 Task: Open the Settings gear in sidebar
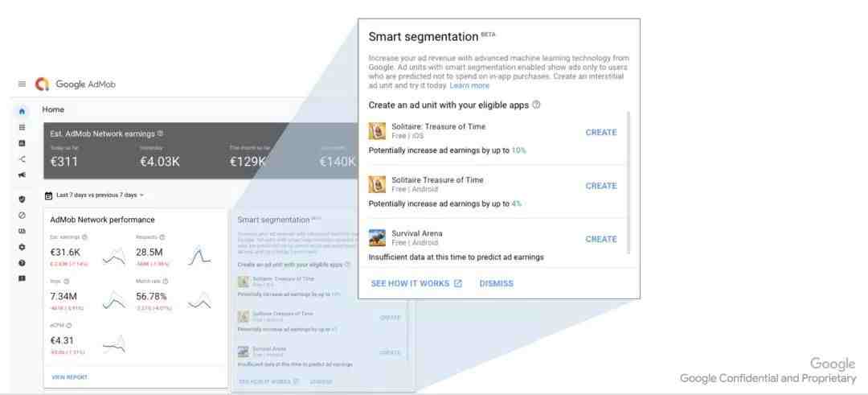[x=23, y=247]
